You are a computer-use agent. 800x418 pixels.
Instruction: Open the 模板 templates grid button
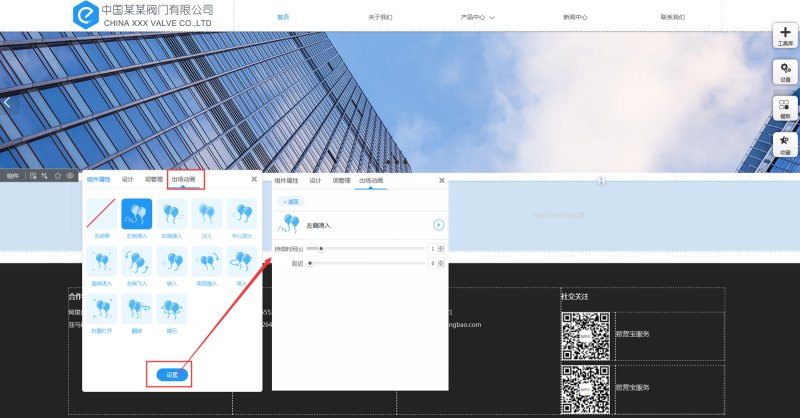pyautogui.click(x=785, y=109)
